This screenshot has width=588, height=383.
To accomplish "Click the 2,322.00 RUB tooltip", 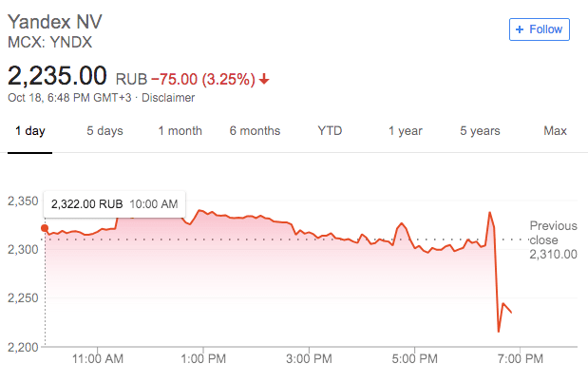I will click(x=113, y=203).
